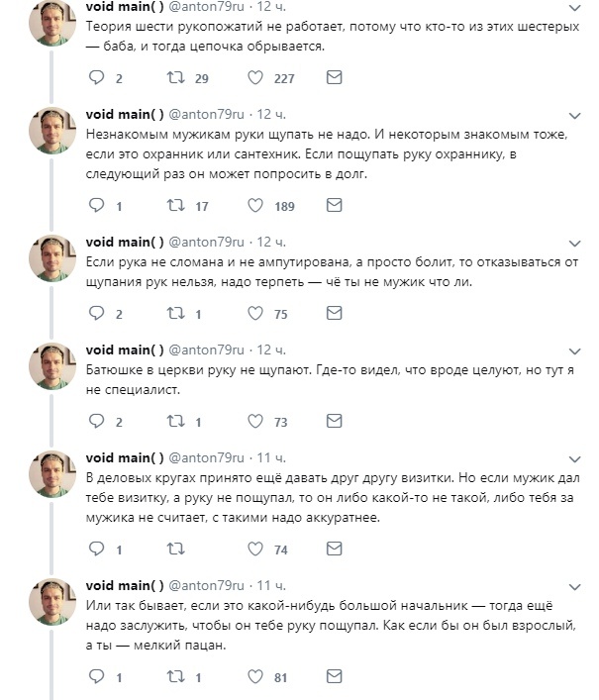Open void main( ) profile from first tweet
The width and height of the screenshot is (599, 700).
pos(125,6)
